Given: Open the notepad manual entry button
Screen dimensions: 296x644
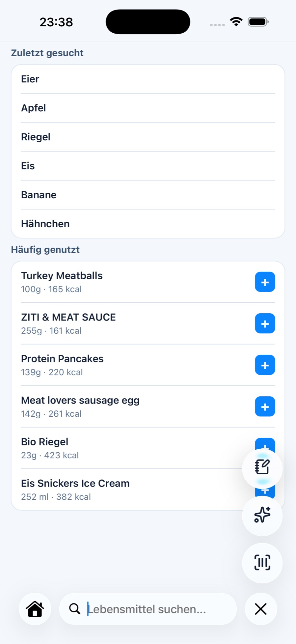Looking at the screenshot, I should (x=262, y=468).
